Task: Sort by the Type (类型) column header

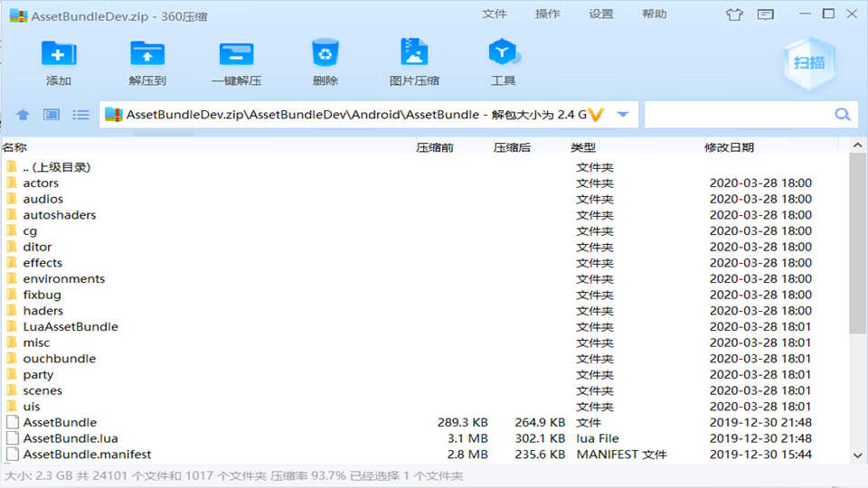Action: (x=583, y=147)
